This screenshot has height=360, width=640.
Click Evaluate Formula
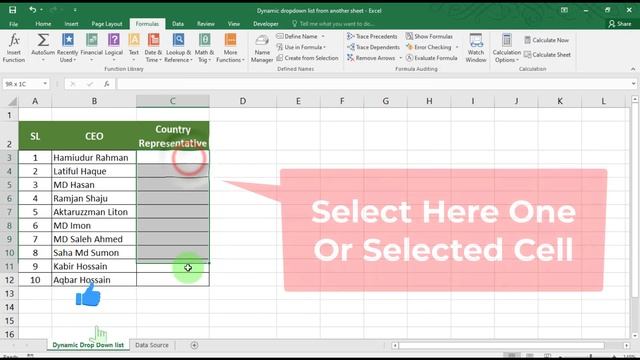pyautogui.click(x=431, y=58)
